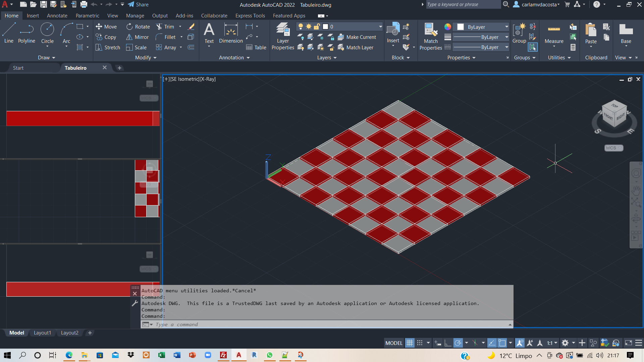This screenshot has width=644, height=362.
Task: Toggle Polar Tracking in status bar
Action: click(458, 343)
